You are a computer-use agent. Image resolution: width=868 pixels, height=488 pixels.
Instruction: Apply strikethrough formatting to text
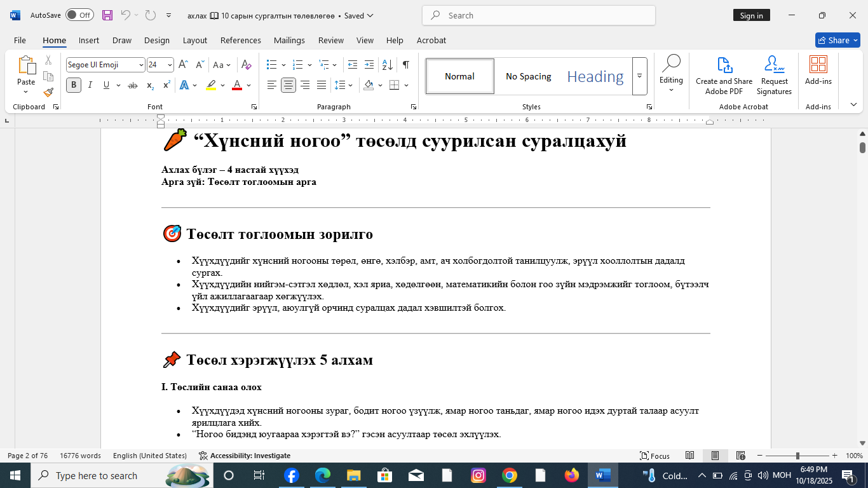click(x=132, y=85)
